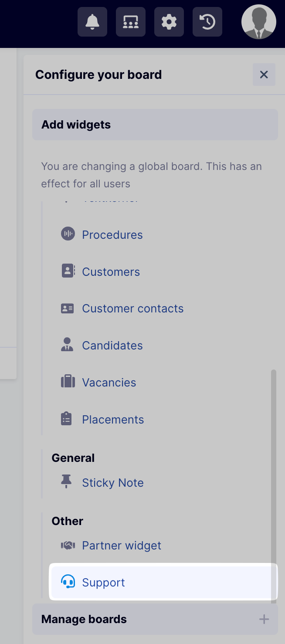Add the Placements widget

point(113,420)
